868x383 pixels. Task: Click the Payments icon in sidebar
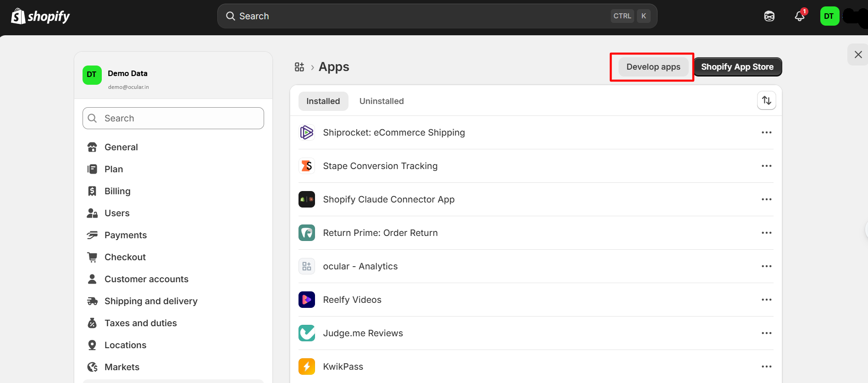tap(92, 235)
